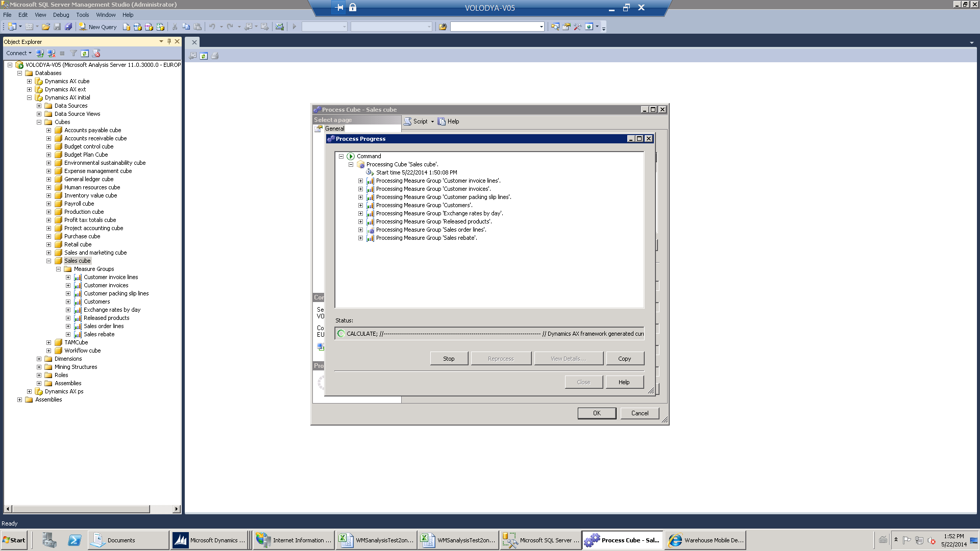Screen dimensions: 980x551
Task: Open the Debug menu
Action: pyautogui.click(x=61, y=15)
